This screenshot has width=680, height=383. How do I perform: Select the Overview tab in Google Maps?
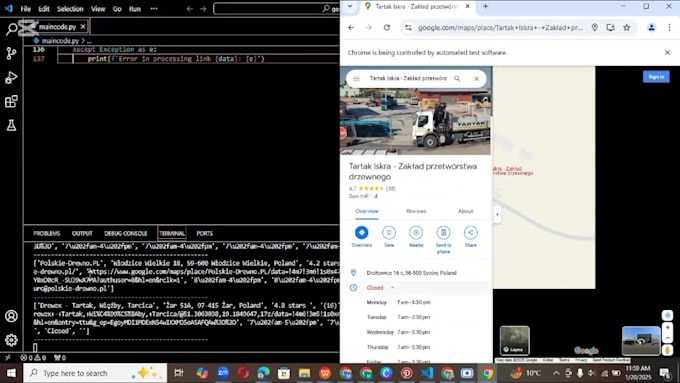click(367, 211)
